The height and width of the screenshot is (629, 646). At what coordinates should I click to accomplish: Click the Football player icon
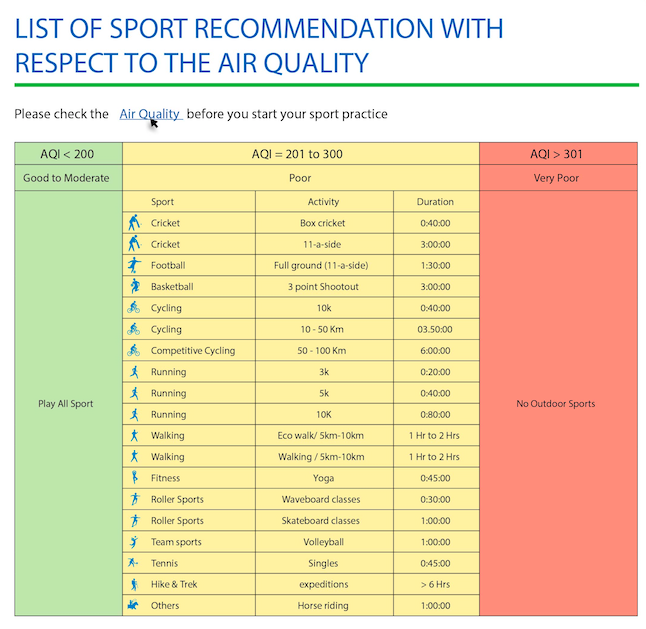[134, 265]
